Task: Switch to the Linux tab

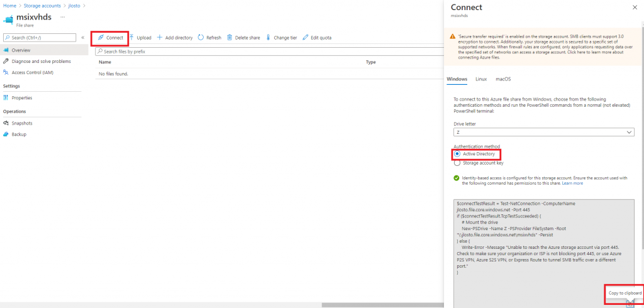Action: 481,79
